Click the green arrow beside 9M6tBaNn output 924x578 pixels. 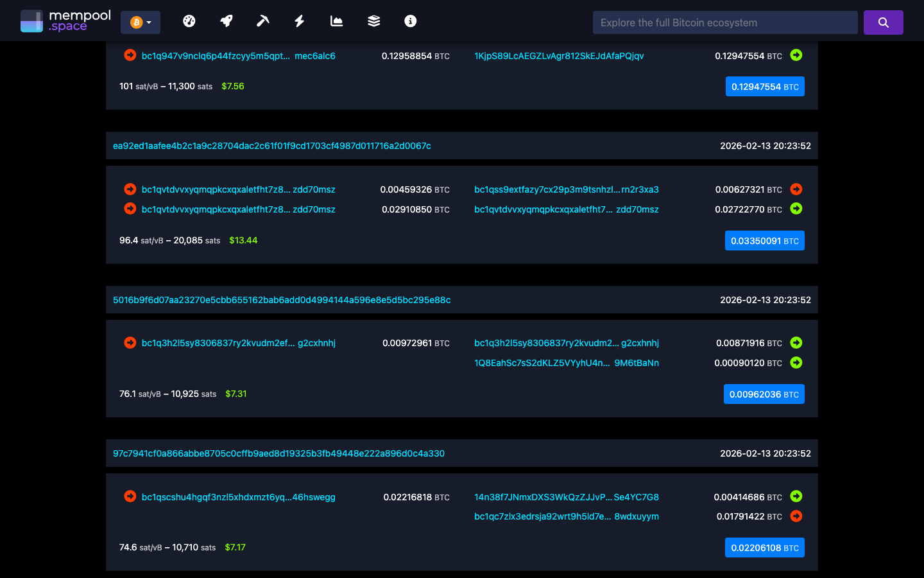tap(796, 363)
